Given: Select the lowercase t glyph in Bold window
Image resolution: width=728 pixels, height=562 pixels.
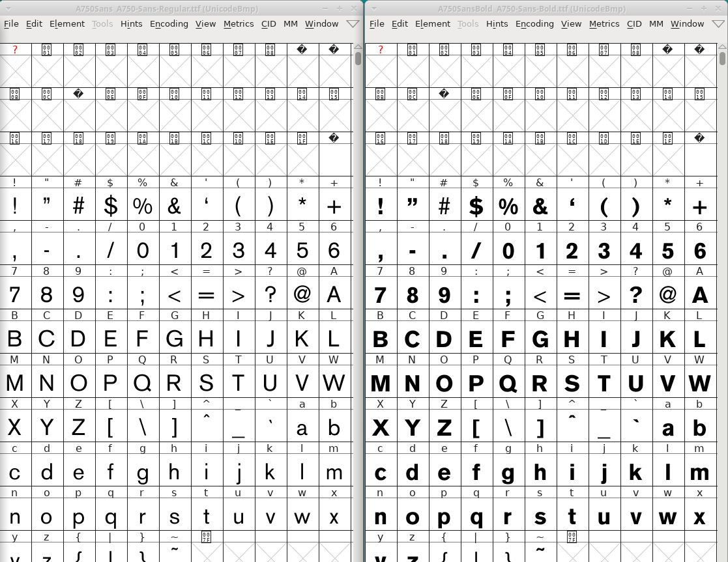Looking at the screenshot, I should coord(572,516).
